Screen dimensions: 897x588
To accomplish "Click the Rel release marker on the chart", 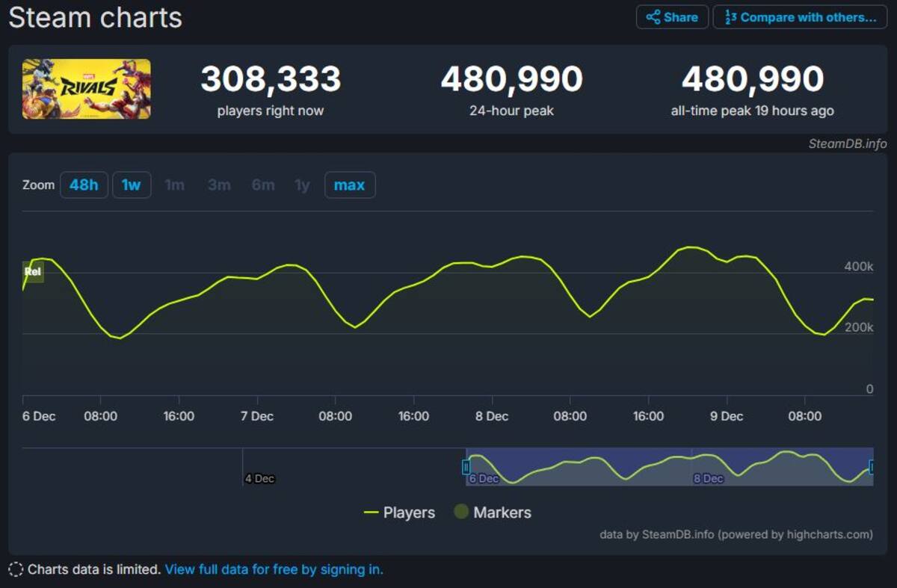I will (33, 272).
